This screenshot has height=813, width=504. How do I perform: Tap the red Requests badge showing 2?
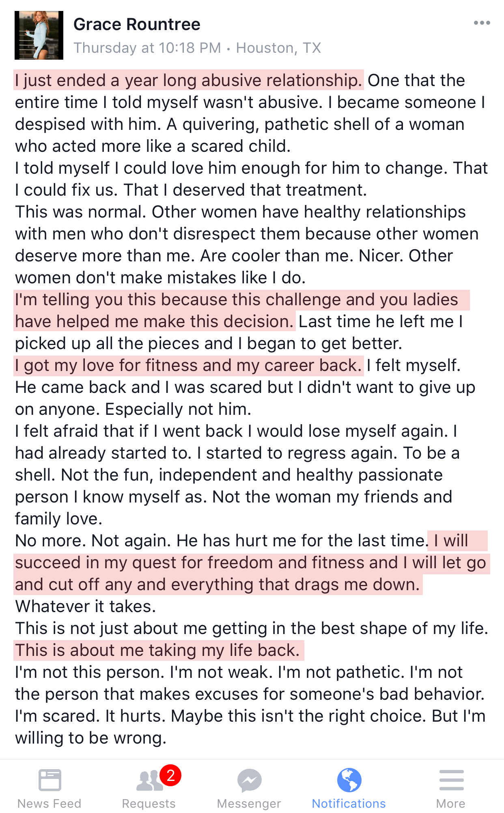[x=170, y=775]
